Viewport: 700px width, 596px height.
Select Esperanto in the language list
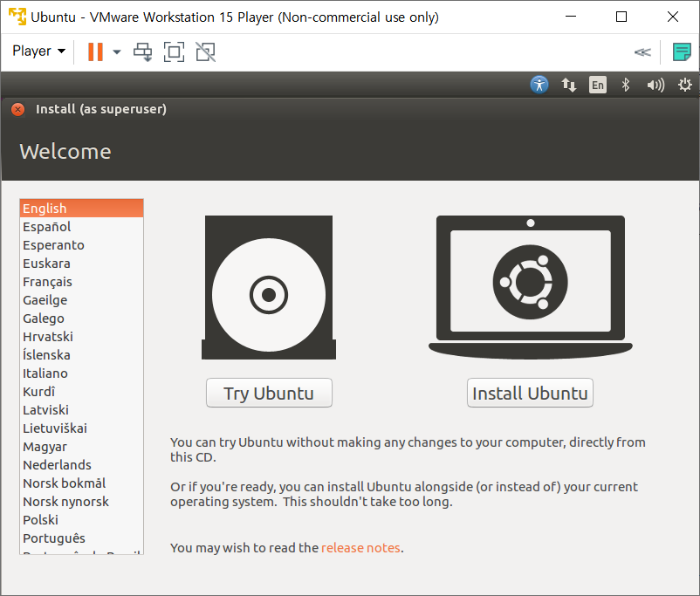tap(81, 245)
